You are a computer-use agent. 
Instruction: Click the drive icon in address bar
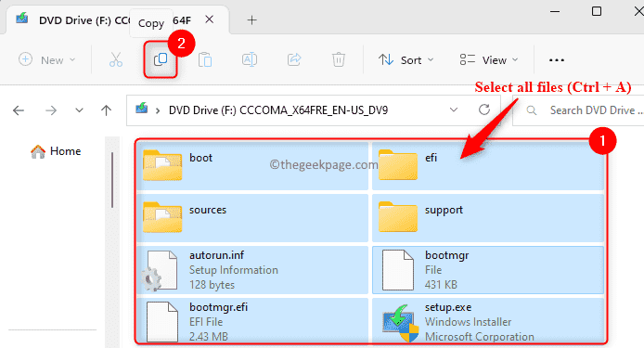[x=142, y=109]
